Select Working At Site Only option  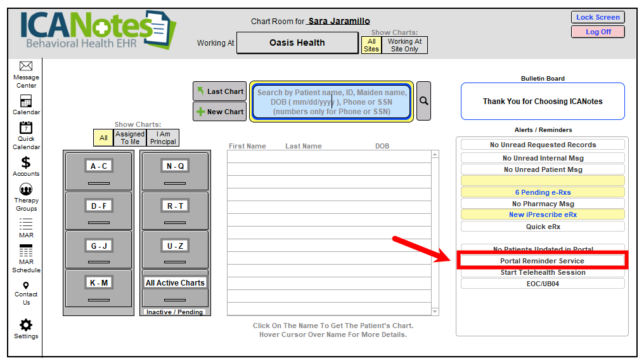(404, 45)
